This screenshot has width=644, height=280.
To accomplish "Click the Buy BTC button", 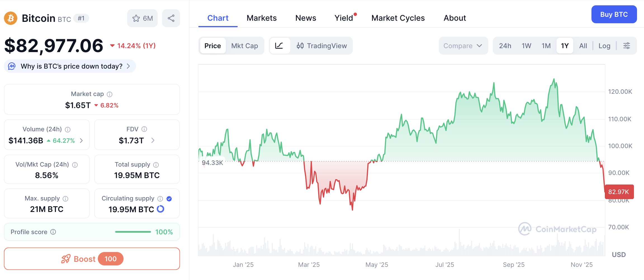I will point(614,14).
